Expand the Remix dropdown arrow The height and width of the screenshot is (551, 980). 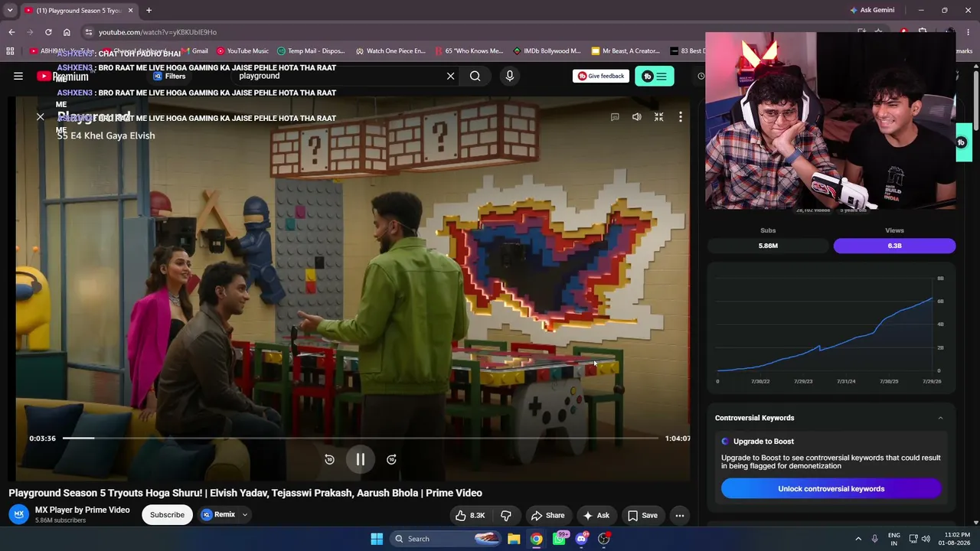[245, 514]
